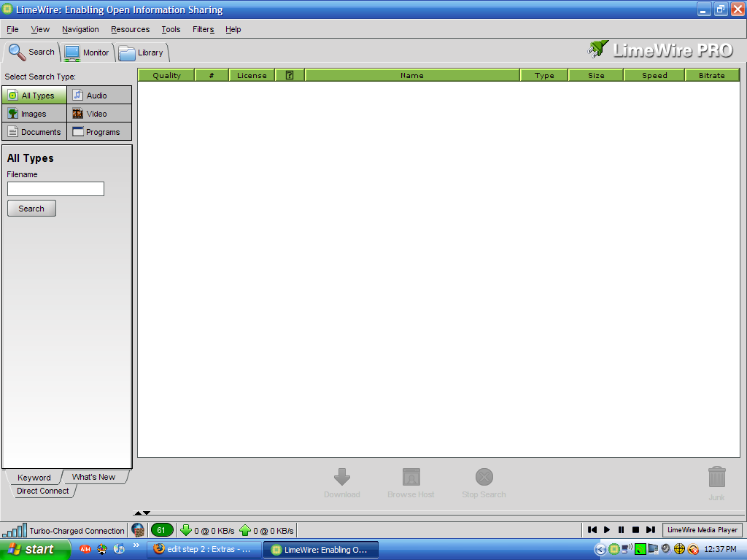Click LimeWire taskbar button

pos(321,550)
